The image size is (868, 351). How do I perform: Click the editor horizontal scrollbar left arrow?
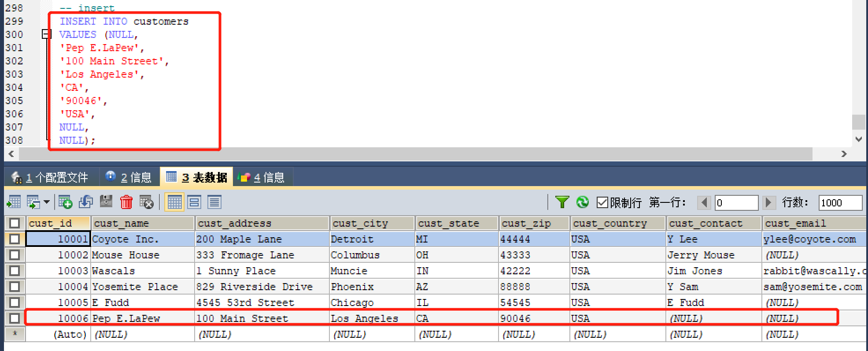tap(11, 154)
